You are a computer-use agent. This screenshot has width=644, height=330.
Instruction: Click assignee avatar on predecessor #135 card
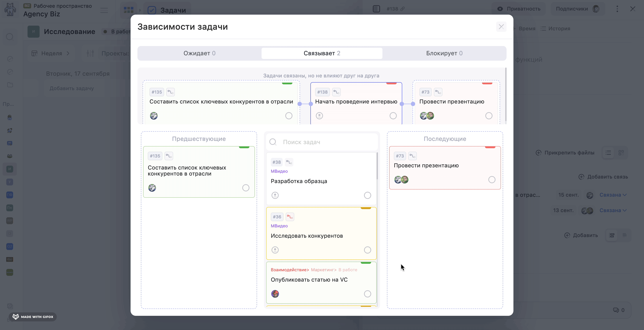click(152, 188)
